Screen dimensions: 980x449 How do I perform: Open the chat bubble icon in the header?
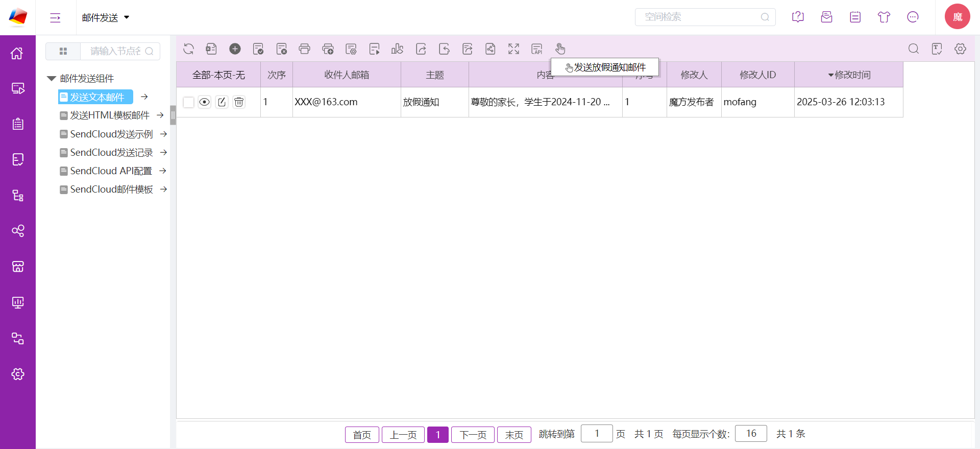pos(913,17)
